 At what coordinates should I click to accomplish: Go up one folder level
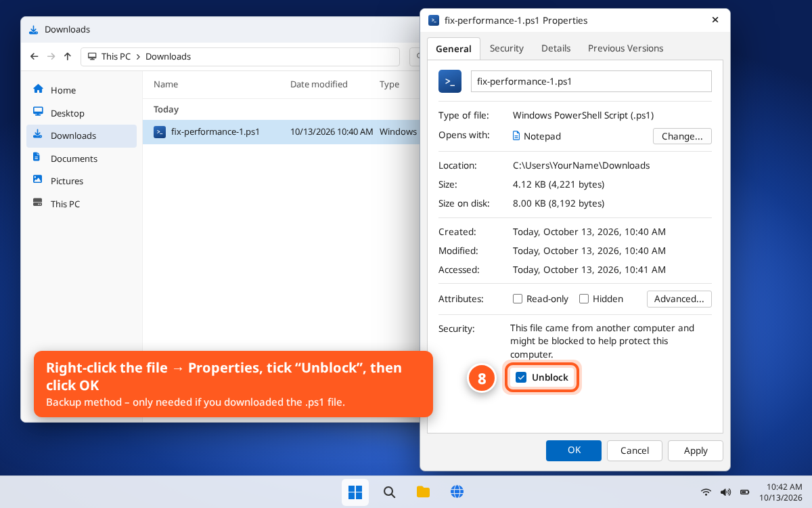coord(68,56)
